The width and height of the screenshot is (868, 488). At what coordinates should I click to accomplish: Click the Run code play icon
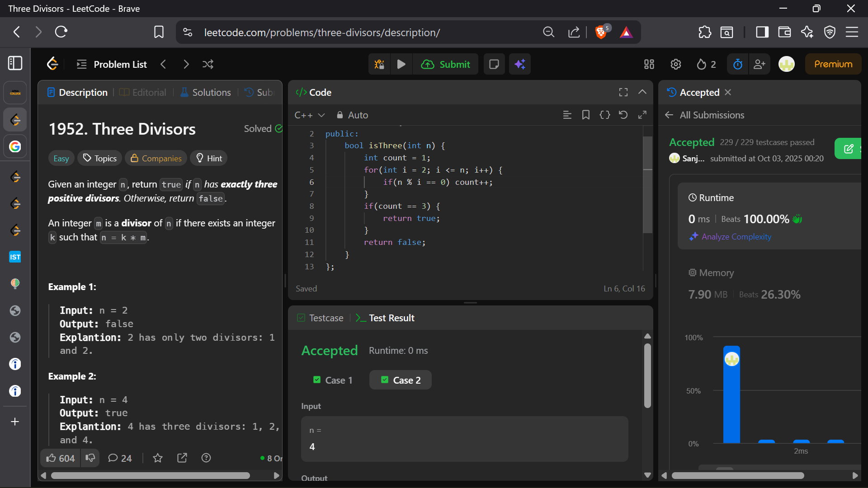(x=401, y=64)
